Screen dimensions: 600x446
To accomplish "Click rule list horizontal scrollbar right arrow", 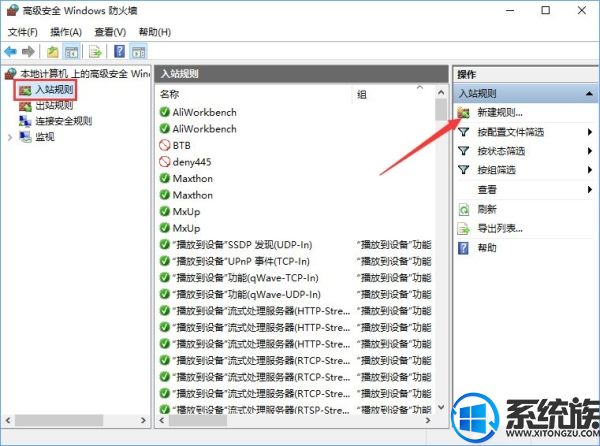I will click(x=428, y=420).
